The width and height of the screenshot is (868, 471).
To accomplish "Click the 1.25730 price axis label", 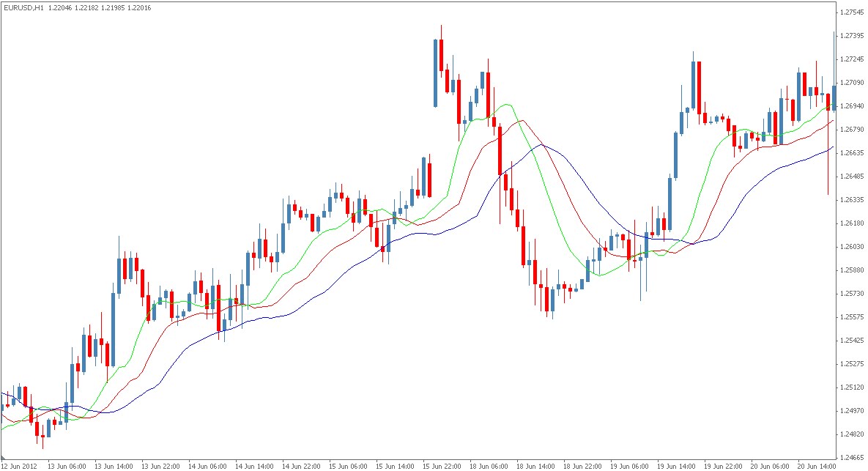I will pyautogui.click(x=852, y=293).
